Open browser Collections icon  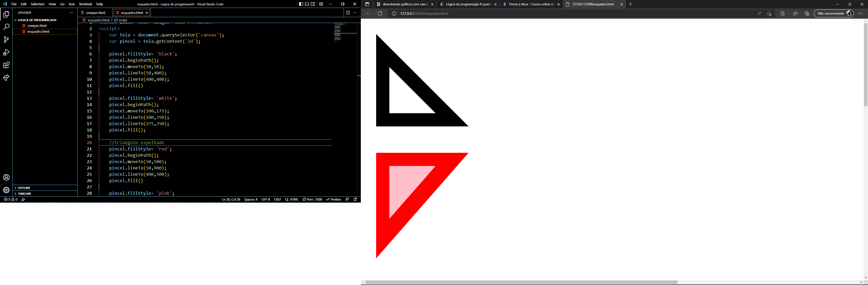tap(807, 13)
